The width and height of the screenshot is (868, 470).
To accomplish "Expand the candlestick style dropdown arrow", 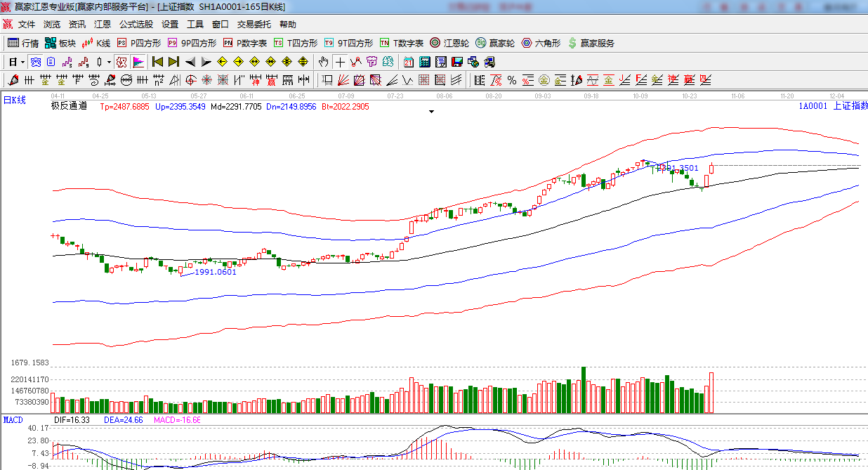I will [109, 61].
